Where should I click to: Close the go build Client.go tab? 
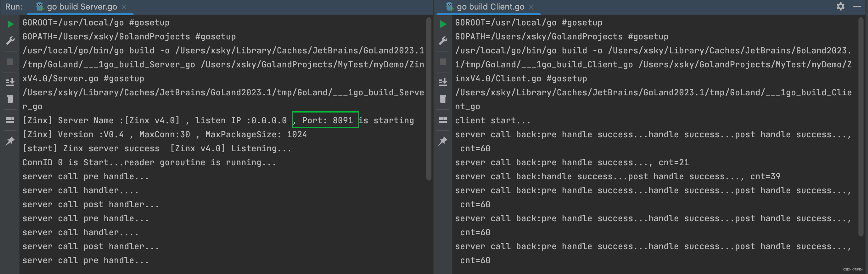pos(531,7)
